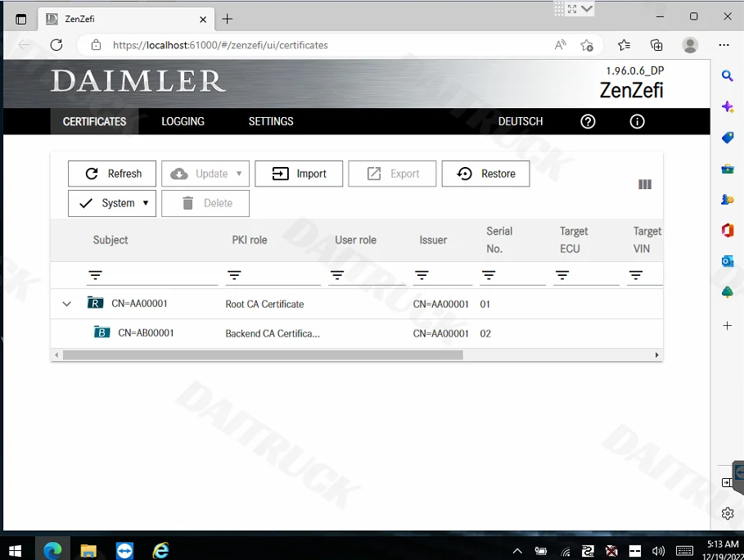The height and width of the screenshot is (560, 744).
Task: Switch to the LOGGING tab
Action: 183,121
